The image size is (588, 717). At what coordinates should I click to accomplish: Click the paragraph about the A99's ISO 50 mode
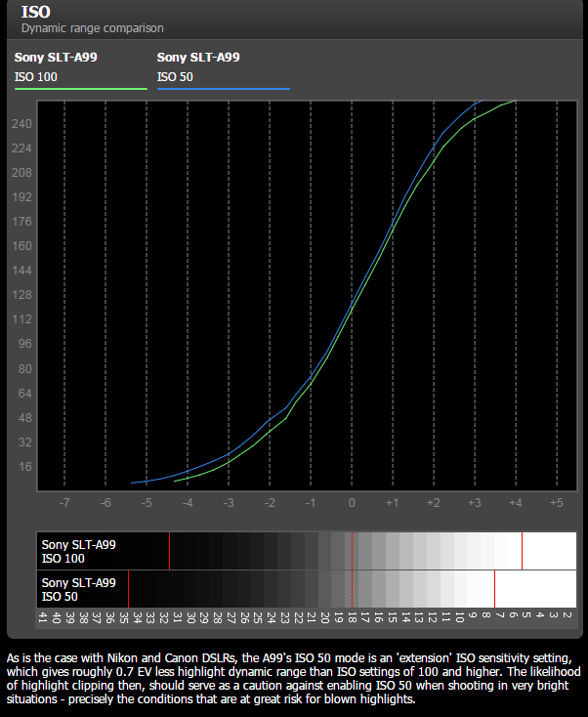click(x=294, y=679)
